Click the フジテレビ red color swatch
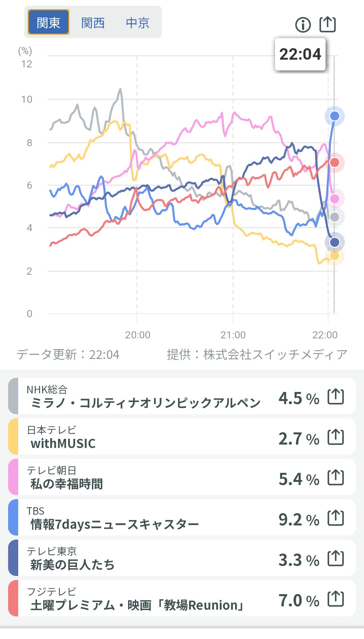 pos(13,599)
